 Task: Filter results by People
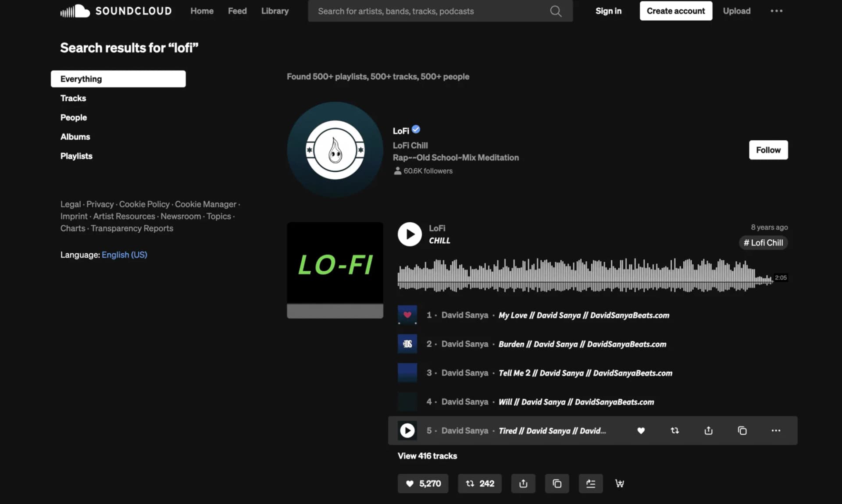(74, 117)
